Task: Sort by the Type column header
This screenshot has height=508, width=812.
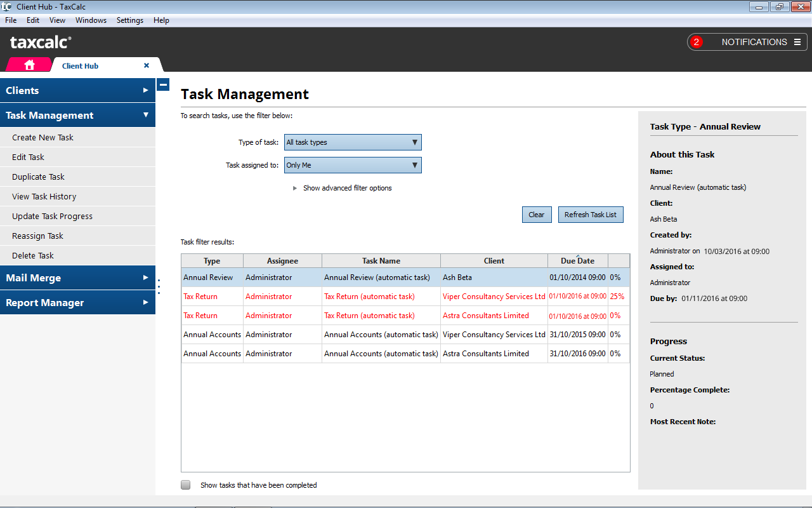Action: click(x=212, y=261)
